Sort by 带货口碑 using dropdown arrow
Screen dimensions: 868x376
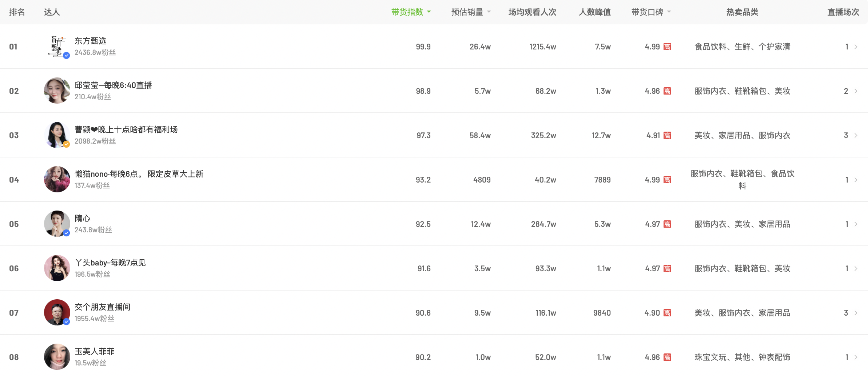click(669, 12)
